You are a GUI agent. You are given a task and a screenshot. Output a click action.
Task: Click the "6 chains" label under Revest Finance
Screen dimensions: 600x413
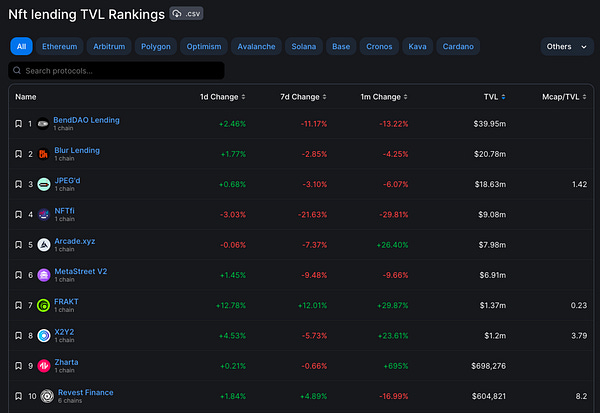pos(70,400)
